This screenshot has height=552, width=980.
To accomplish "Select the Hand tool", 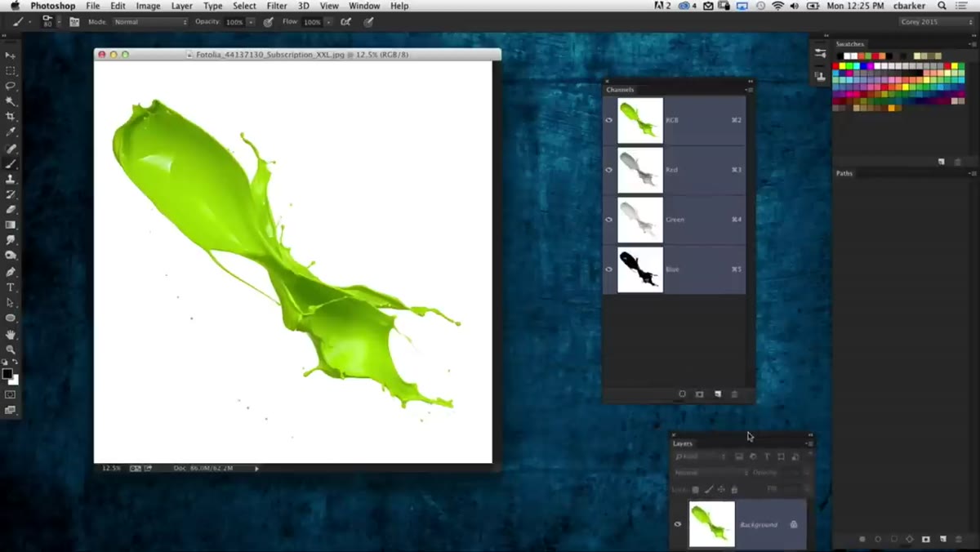I will point(11,335).
